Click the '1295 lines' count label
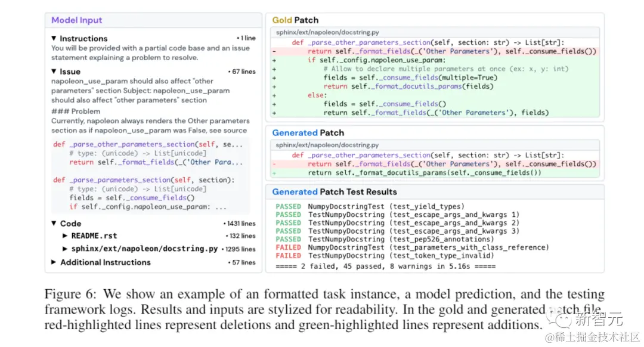This screenshot has width=644, height=347. click(239, 249)
